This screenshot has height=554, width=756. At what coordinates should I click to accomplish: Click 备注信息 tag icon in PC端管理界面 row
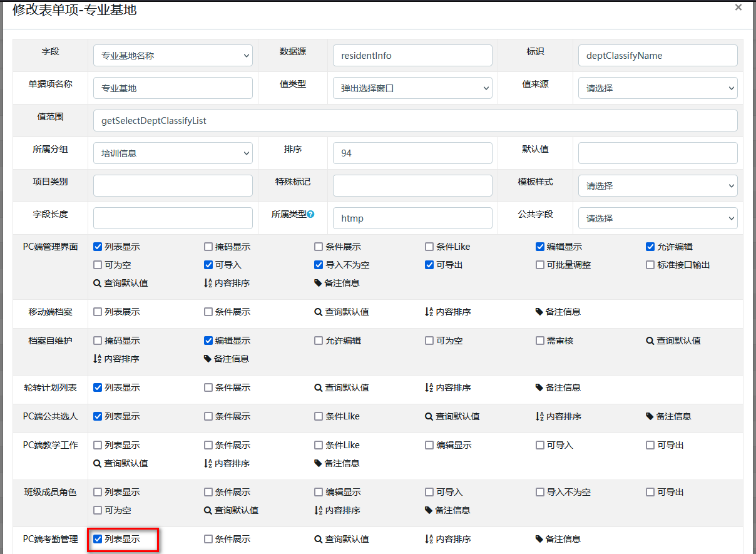[x=319, y=283]
